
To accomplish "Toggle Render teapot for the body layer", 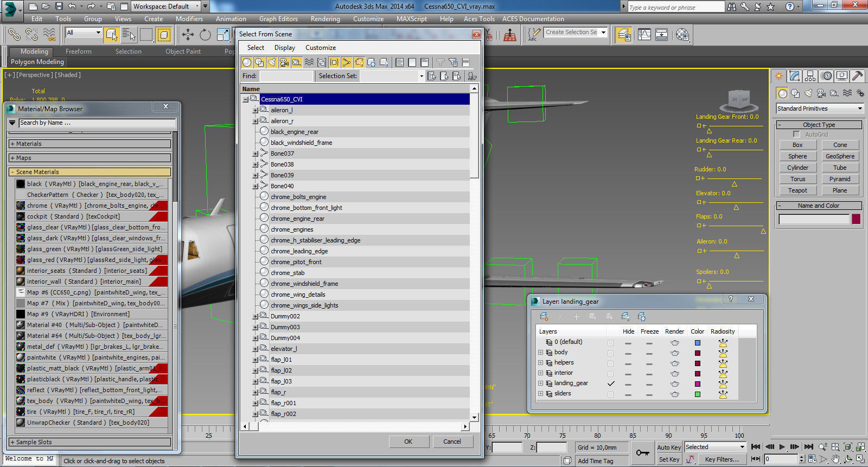I will [674, 353].
